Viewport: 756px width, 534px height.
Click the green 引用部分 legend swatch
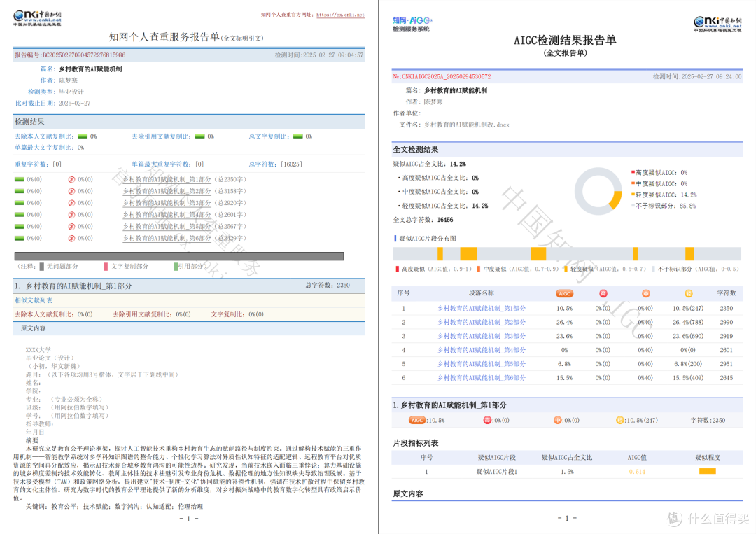176,267
